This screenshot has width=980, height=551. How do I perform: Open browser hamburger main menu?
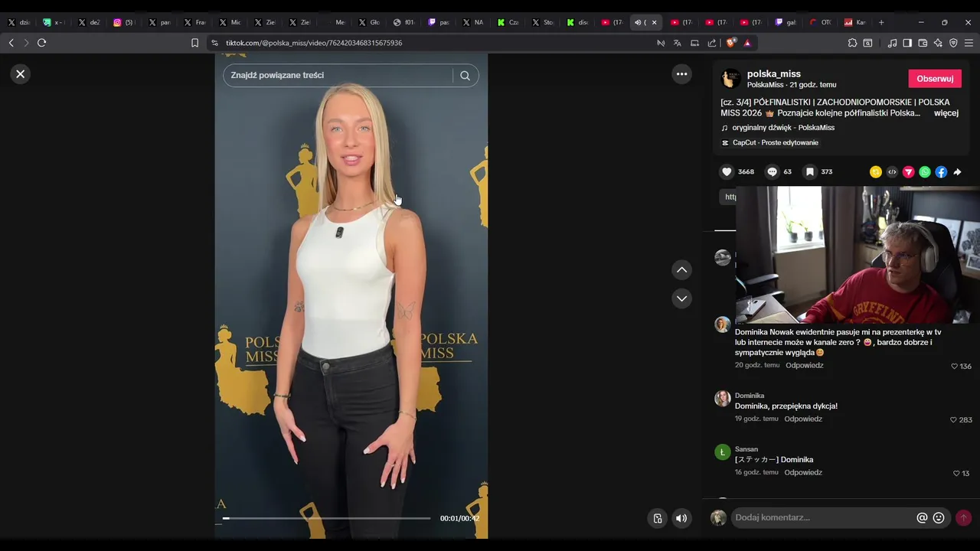point(969,43)
